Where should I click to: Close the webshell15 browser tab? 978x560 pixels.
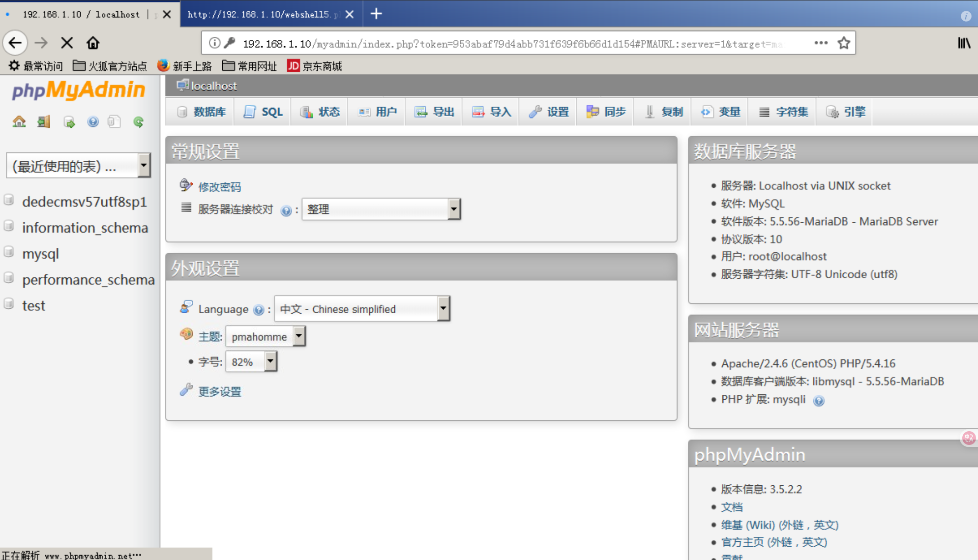(x=350, y=14)
